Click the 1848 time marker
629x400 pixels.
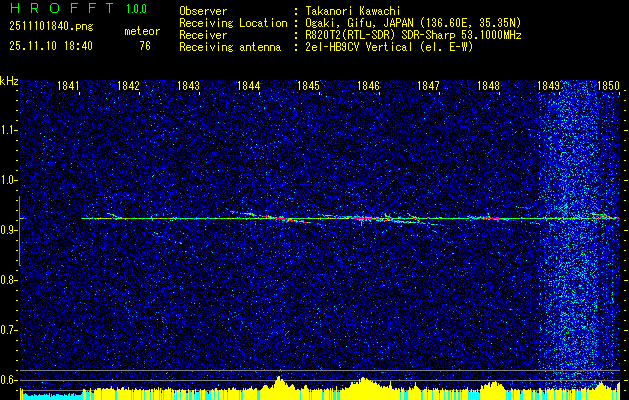(x=489, y=85)
